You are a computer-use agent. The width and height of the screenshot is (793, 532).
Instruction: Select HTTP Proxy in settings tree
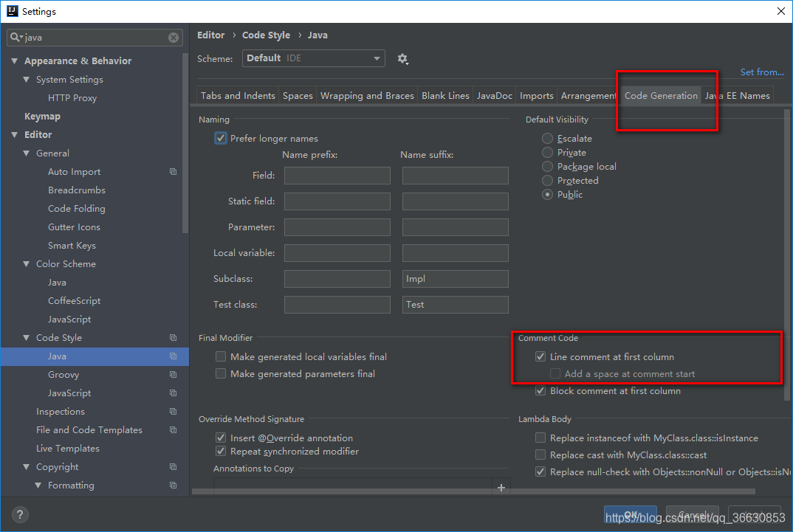72,98
